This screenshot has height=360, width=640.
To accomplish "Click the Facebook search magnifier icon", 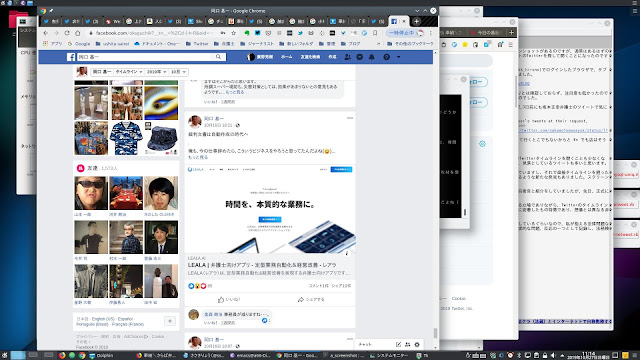I will pos(218,57).
